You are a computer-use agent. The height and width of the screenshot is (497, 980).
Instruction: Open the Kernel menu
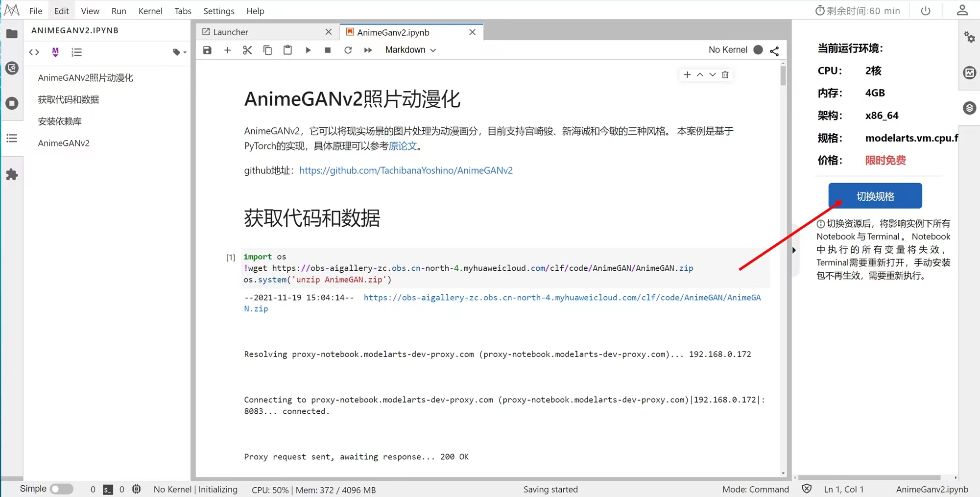[150, 11]
